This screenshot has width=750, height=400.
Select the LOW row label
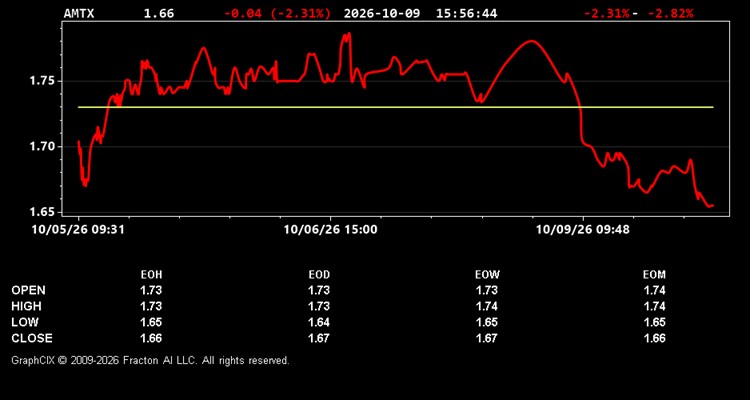(25, 322)
